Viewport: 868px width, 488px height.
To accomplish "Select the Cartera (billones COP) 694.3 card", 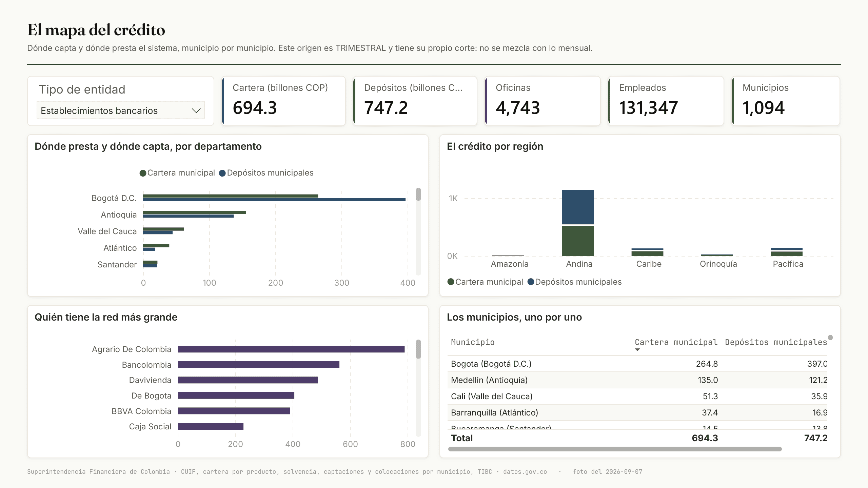I will (283, 101).
